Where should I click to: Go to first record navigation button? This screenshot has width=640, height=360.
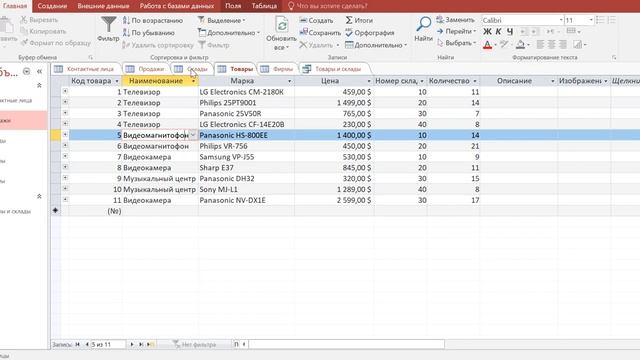tap(77, 344)
